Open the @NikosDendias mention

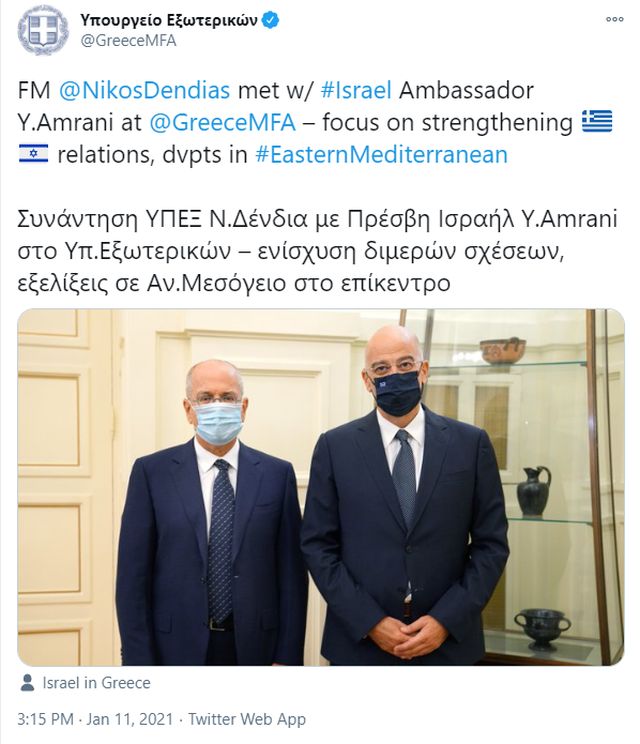(144, 90)
